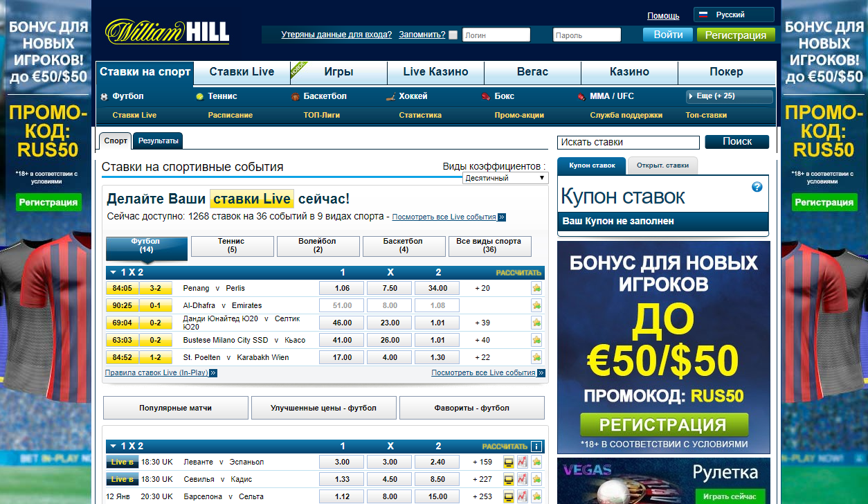Screen dimensions: 868x504
Task: Click favourites star for St. Poelten match
Action: (x=536, y=357)
